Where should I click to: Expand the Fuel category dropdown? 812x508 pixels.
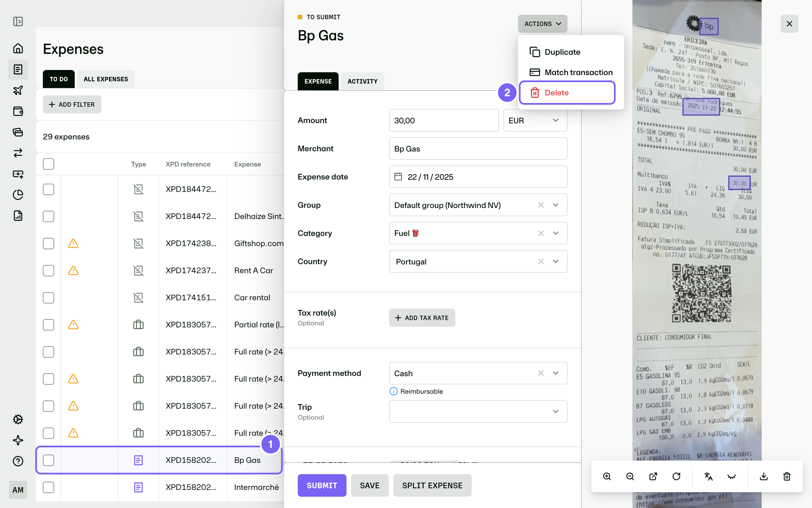[556, 233]
